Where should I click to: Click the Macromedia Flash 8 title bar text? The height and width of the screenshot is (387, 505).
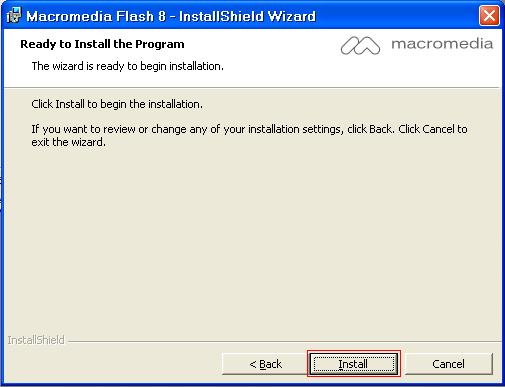[x=171, y=16]
